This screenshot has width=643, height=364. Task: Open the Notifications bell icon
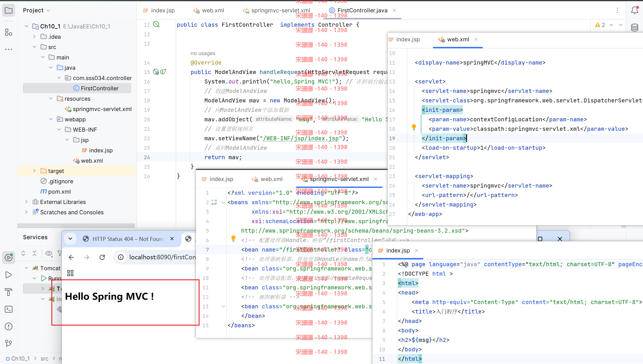634,11
